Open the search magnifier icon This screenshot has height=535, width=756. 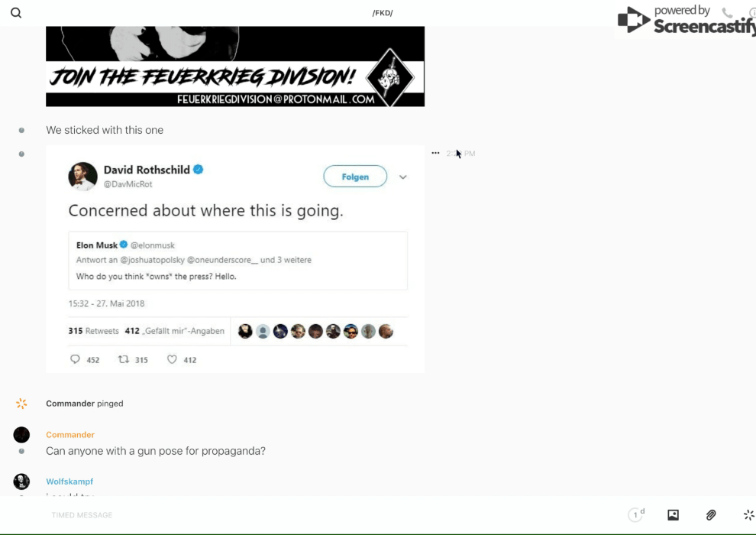pyautogui.click(x=16, y=13)
